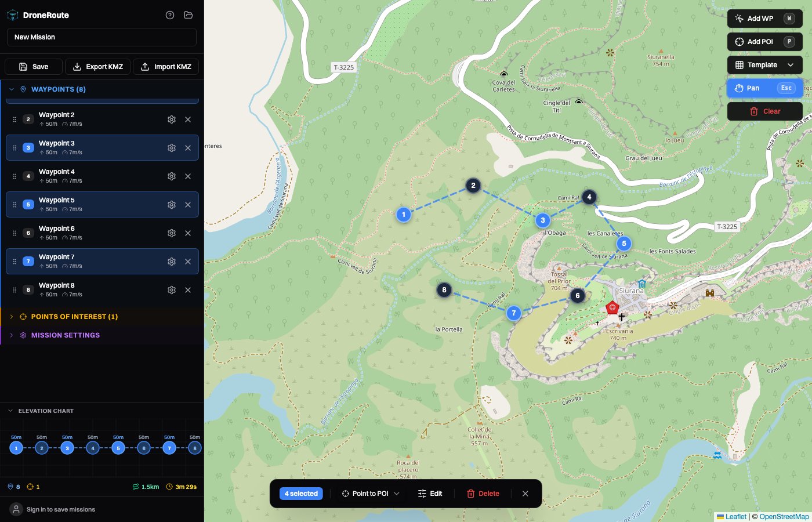
Task: Click the Add WP tool
Action: click(x=764, y=18)
